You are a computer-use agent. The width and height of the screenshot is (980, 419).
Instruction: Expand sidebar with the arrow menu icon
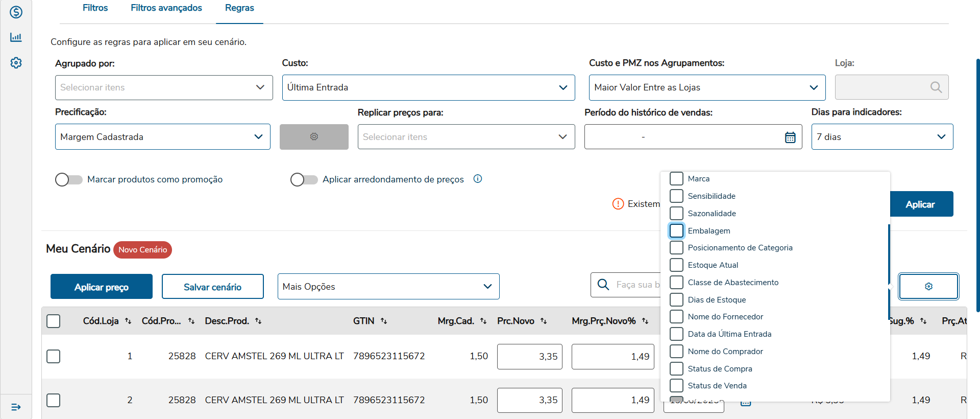(16, 407)
